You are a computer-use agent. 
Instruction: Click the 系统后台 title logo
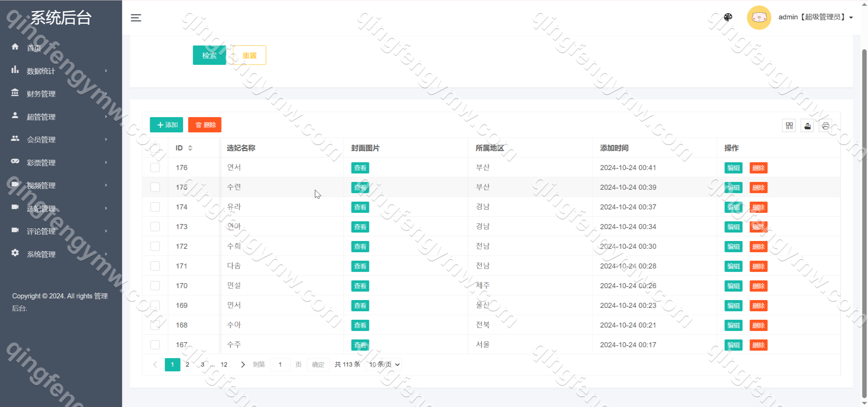click(61, 18)
